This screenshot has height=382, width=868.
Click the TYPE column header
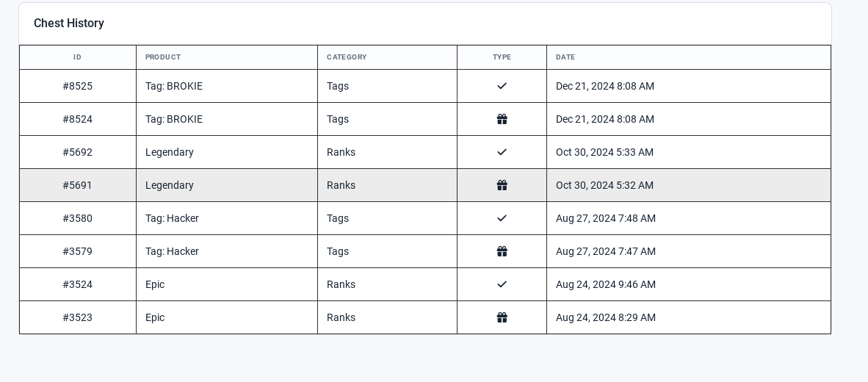[502, 57]
